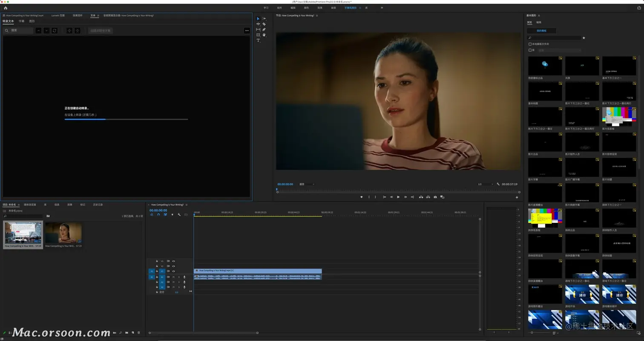Viewport: 644px width, 341px height.
Task: Toggle V2 track eye visibility
Action: point(173,266)
